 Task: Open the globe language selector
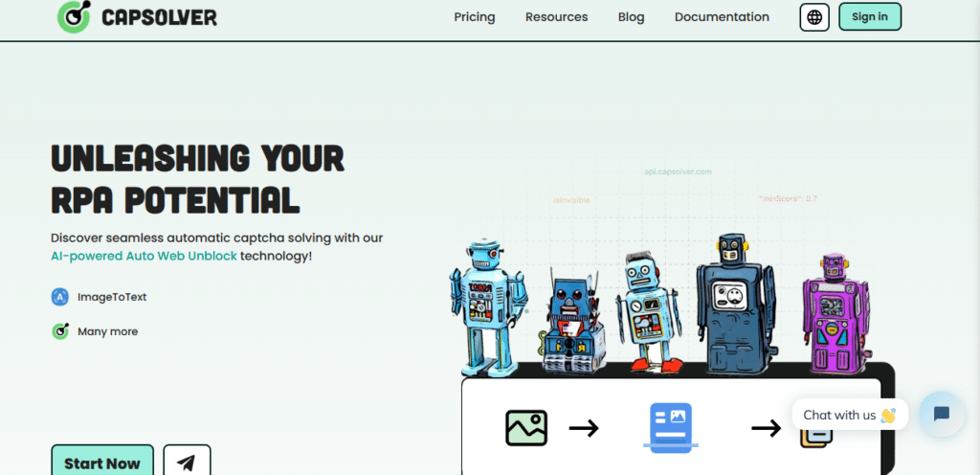(x=814, y=17)
